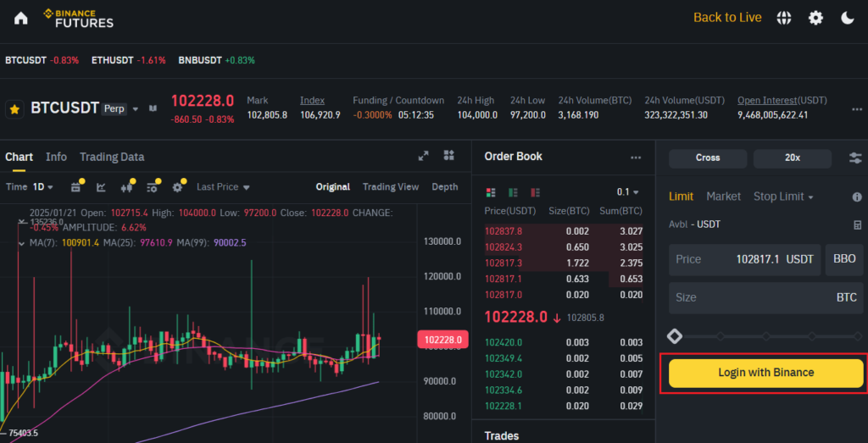Show only asks (red) in the order book

point(536,192)
